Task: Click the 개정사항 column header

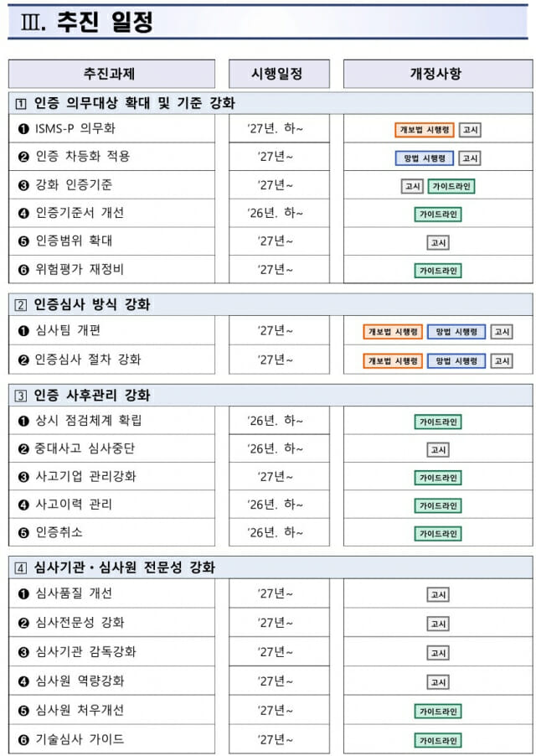Action: [x=435, y=74]
